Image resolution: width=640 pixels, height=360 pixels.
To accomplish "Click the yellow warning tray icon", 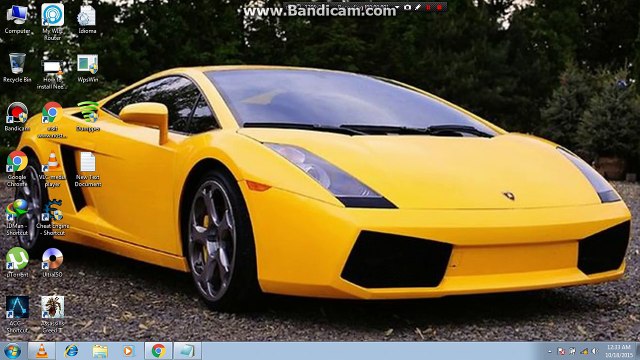I will (584, 351).
